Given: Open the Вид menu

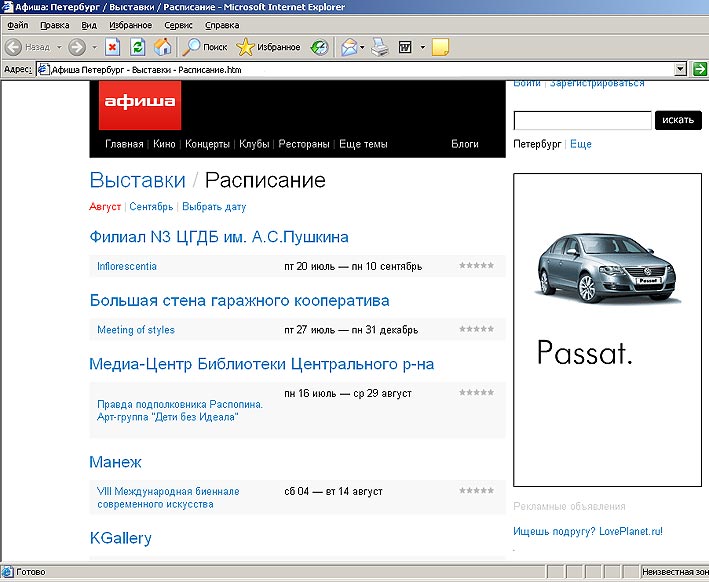Looking at the screenshot, I should click(x=89, y=25).
